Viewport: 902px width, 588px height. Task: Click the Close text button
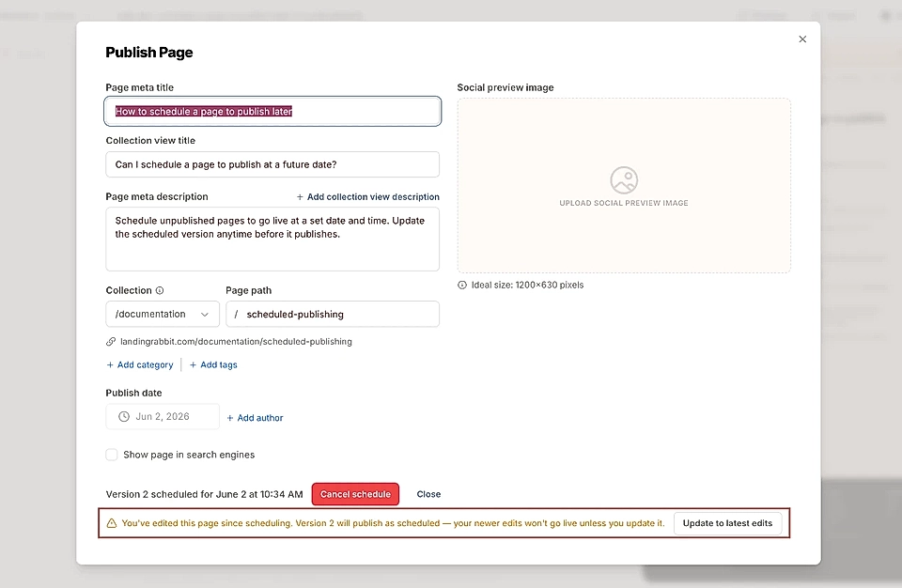428,494
